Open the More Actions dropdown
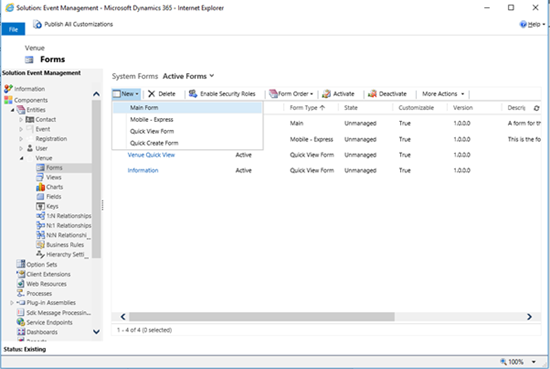 coord(443,94)
